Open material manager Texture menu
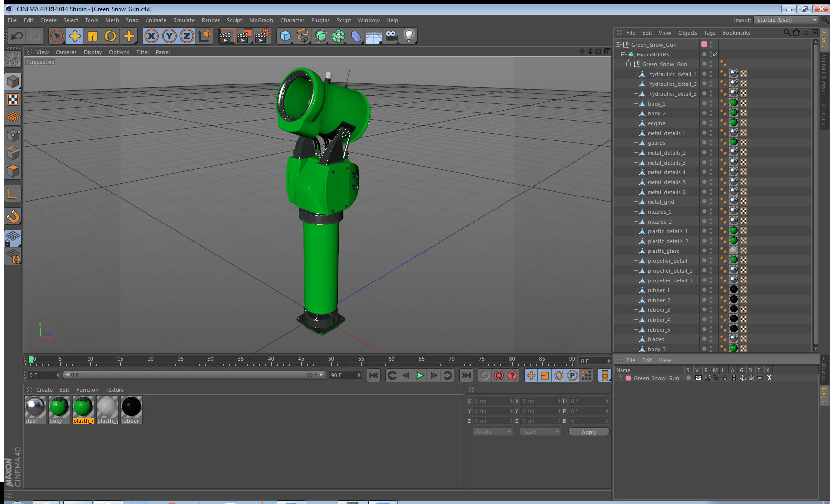The image size is (830, 504). pyautogui.click(x=115, y=390)
